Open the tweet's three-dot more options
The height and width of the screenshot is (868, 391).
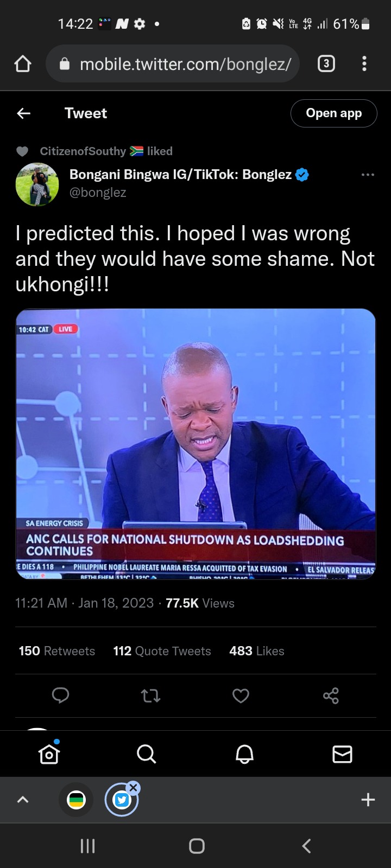(368, 175)
